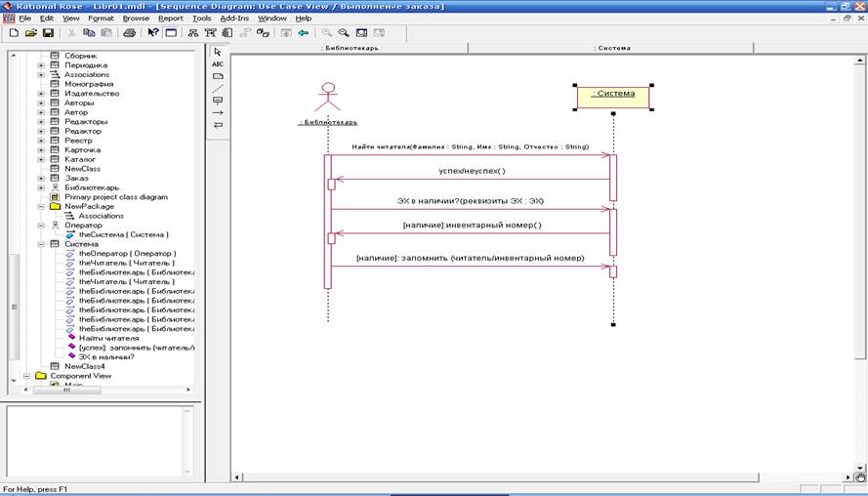This screenshot has width=868, height=496.
Task: Select the Найти читателя operation in tree
Action: (108, 338)
